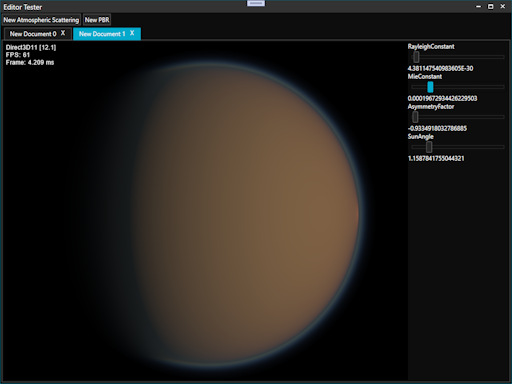
Task: Select the New Document 1 tab
Action: [x=102, y=34]
